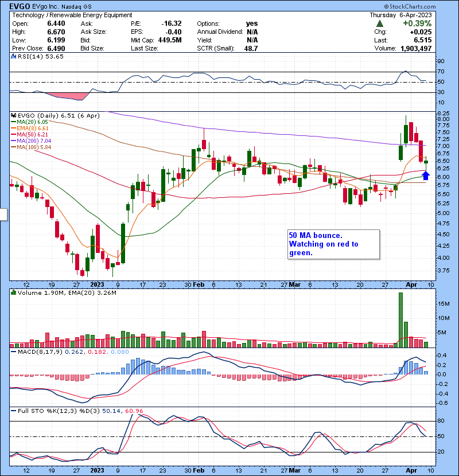Click the Mar label on price chart axis
This screenshot has width=459, height=476.
(x=295, y=285)
